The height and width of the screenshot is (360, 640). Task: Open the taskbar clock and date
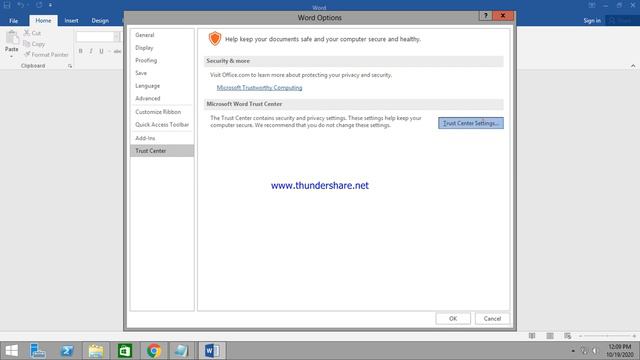[x=619, y=351]
